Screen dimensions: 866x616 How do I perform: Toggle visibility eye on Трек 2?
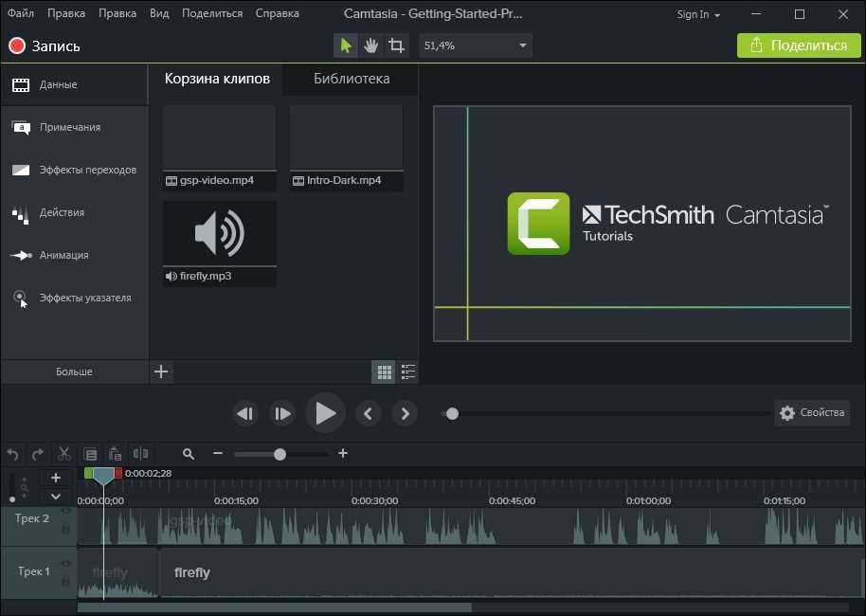pyautogui.click(x=65, y=511)
